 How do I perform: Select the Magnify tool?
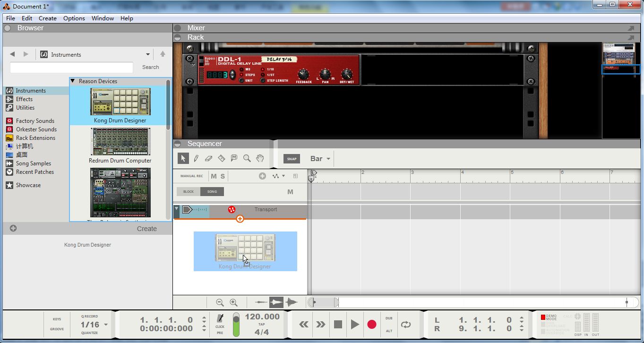click(247, 158)
